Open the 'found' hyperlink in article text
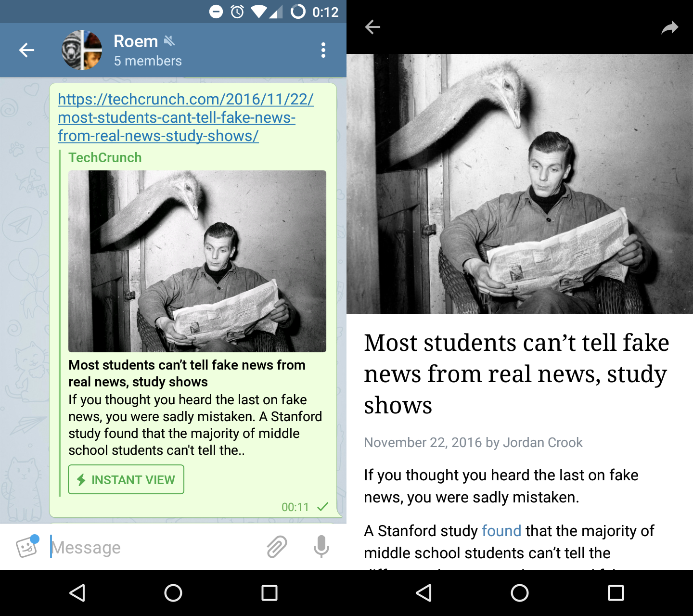Screen dimensions: 693x616 tap(501, 531)
